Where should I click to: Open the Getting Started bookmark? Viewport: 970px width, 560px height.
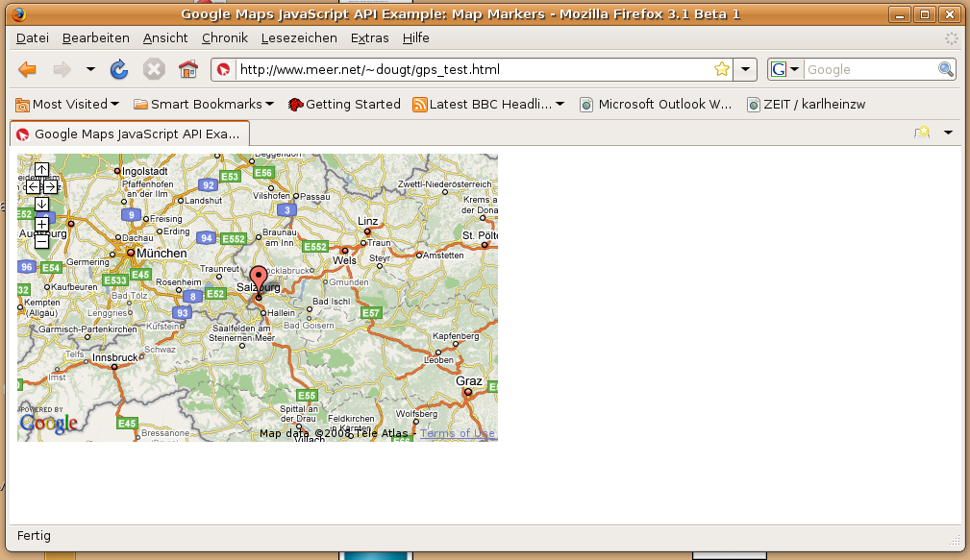[x=344, y=105]
